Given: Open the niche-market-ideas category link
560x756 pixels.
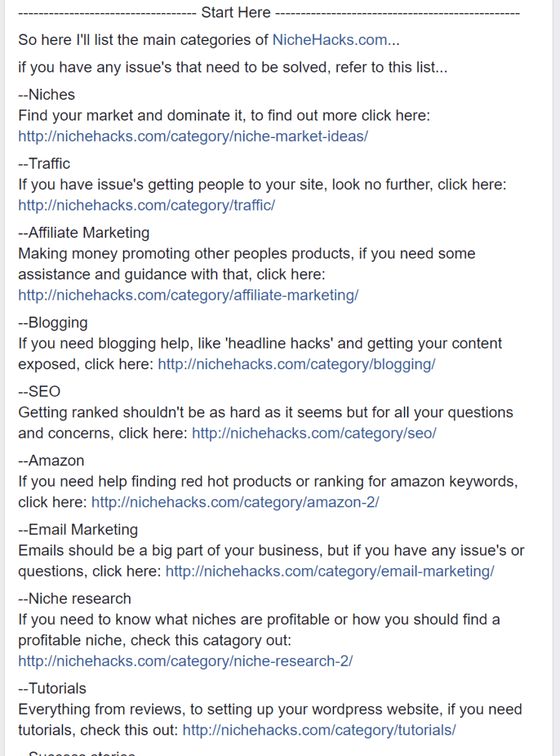Looking at the screenshot, I should (x=193, y=136).
